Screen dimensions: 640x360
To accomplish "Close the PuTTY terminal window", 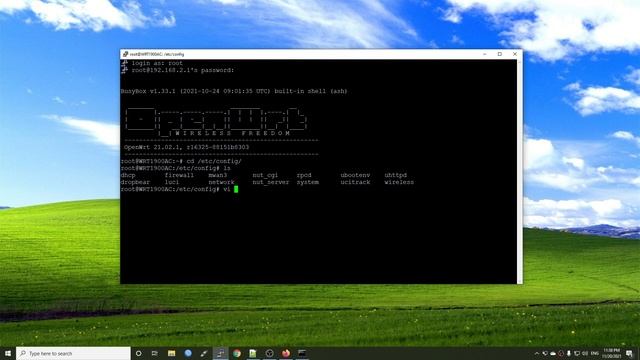I will click(515, 54).
